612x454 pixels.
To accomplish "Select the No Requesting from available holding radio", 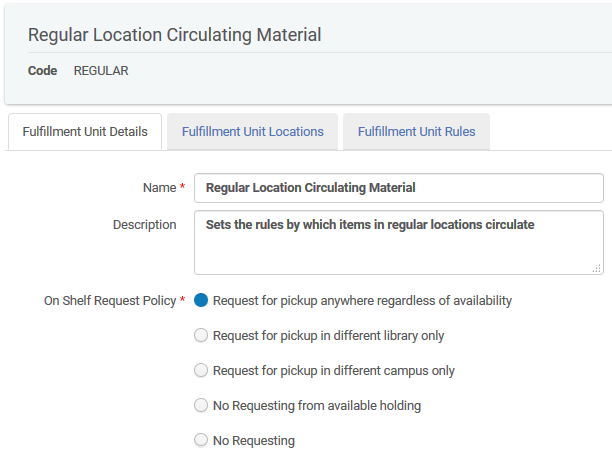I will (201, 405).
